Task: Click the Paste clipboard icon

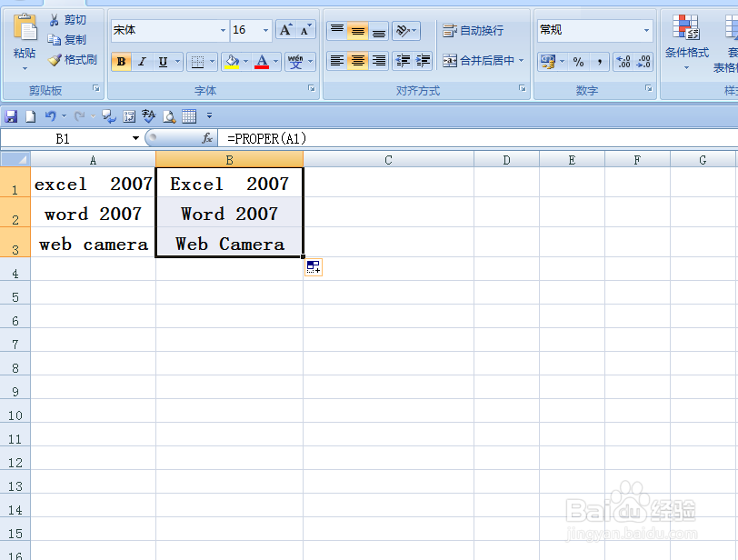Action: [25, 28]
